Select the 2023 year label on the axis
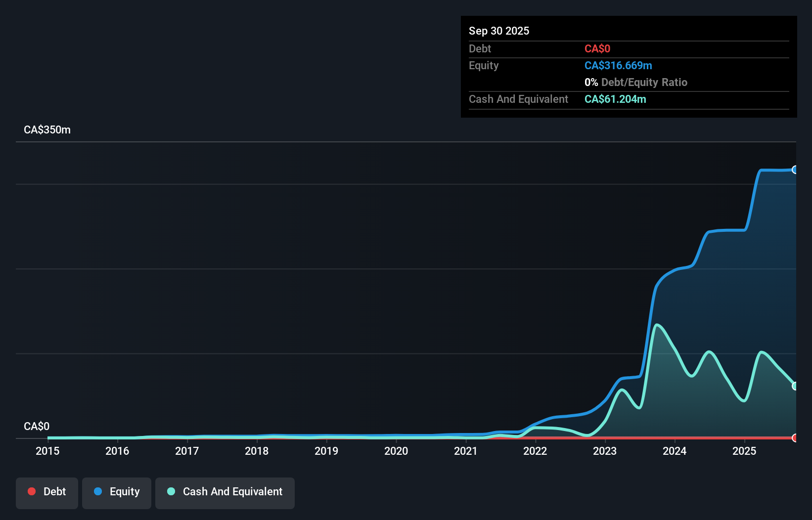812x520 pixels. pos(605,451)
